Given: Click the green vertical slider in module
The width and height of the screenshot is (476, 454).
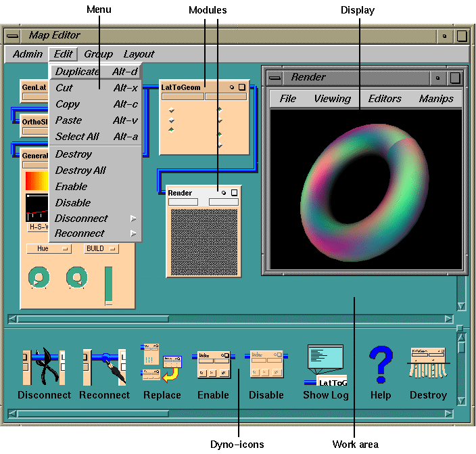Looking at the screenshot, I should pos(108,285).
